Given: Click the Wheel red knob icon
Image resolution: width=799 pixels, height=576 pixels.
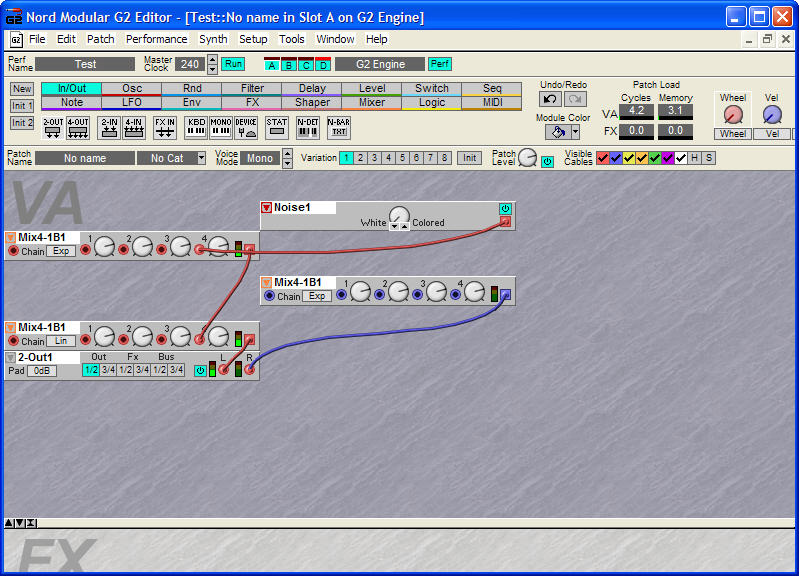Looking at the screenshot, I should tap(733, 115).
